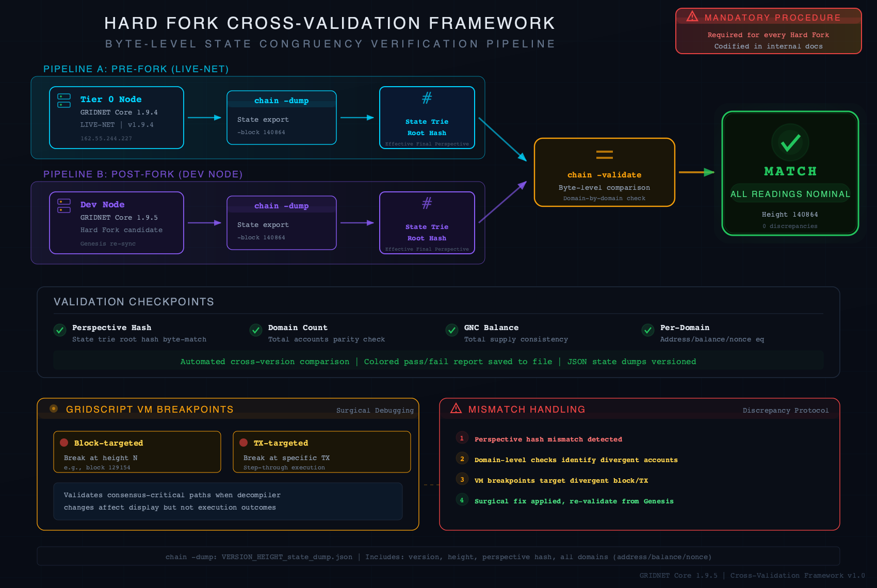The image size is (877, 588).
Task: Click the Dev Node server icon
Action: coord(64,206)
